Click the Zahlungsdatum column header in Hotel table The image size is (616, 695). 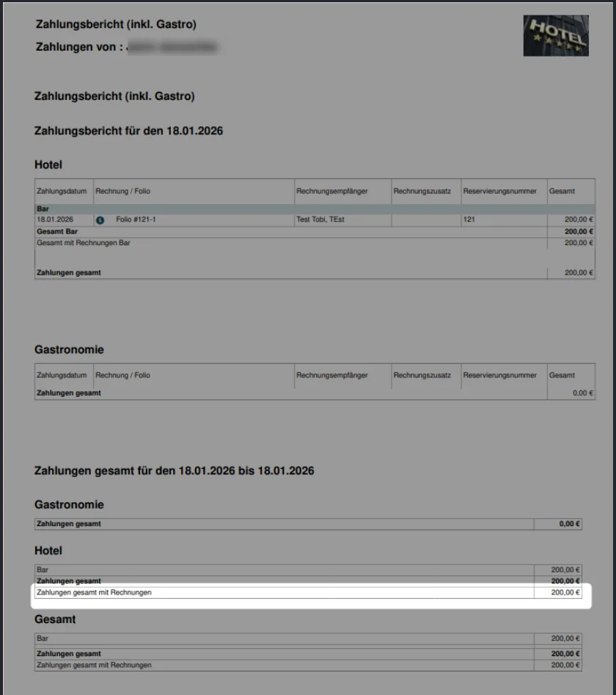point(62,191)
